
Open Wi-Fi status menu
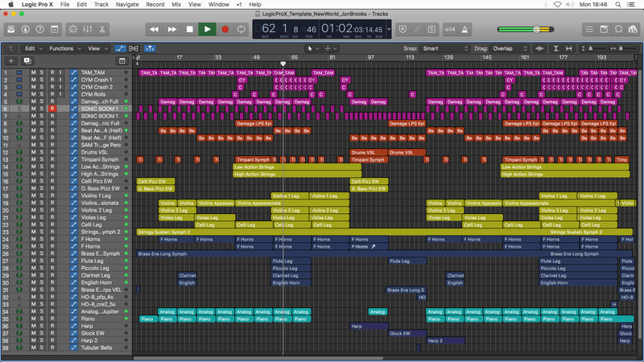(x=557, y=4)
